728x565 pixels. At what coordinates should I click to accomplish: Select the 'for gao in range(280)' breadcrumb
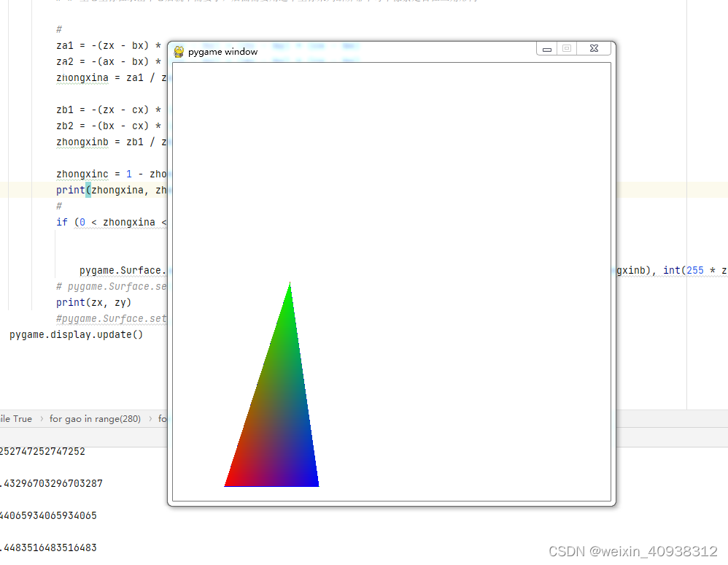tap(95, 418)
